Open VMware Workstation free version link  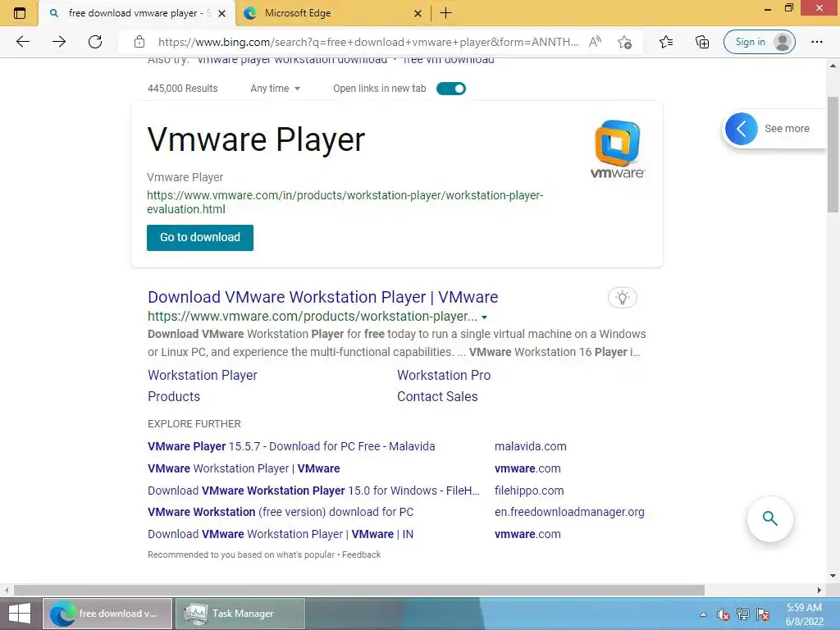[281, 512]
